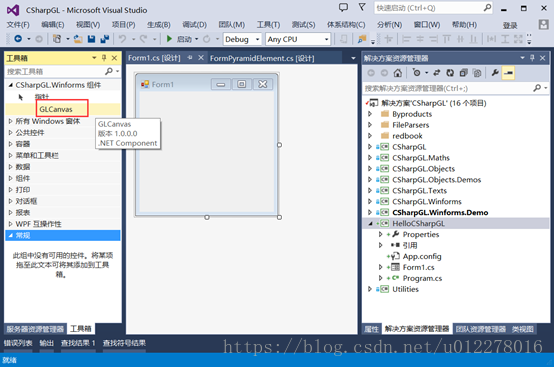Click the notifications filter funnel icon
Image resolution: width=554 pixels, height=367 pixels.
pyautogui.click(x=362, y=7)
